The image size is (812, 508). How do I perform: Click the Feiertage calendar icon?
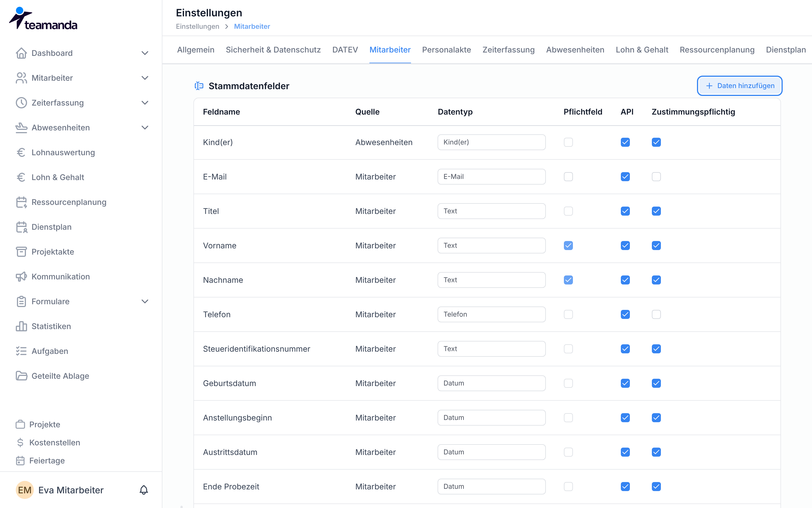tap(21, 461)
